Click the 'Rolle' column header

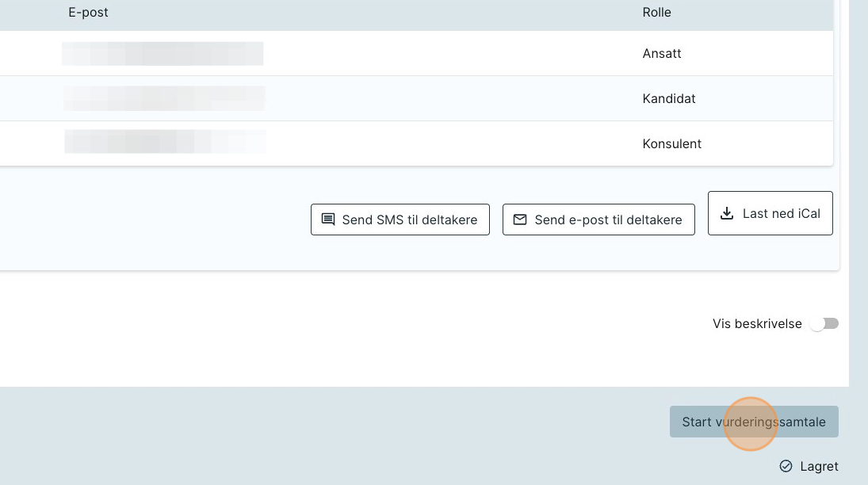point(656,13)
